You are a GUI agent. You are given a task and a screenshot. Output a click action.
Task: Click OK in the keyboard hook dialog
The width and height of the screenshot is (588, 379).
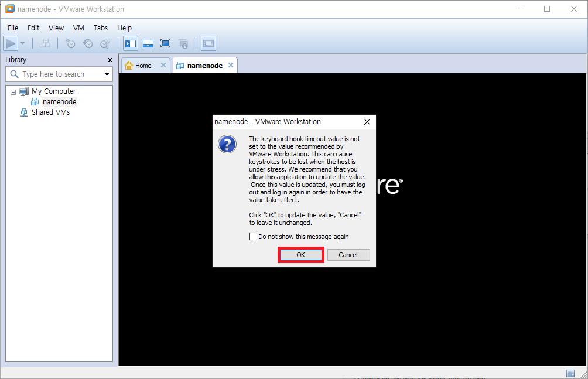point(301,255)
